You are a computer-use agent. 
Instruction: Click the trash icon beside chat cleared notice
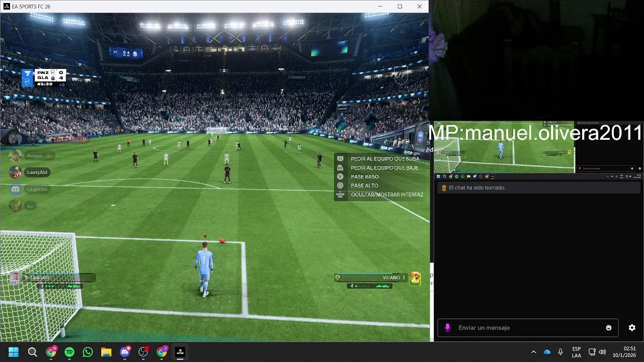click(x=444, y=188)
